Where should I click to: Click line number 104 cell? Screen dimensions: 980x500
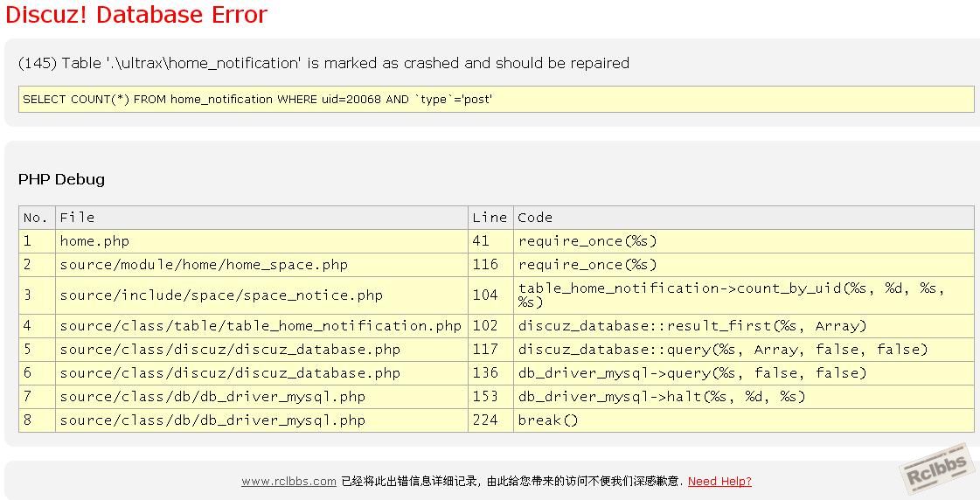(490, 295)
